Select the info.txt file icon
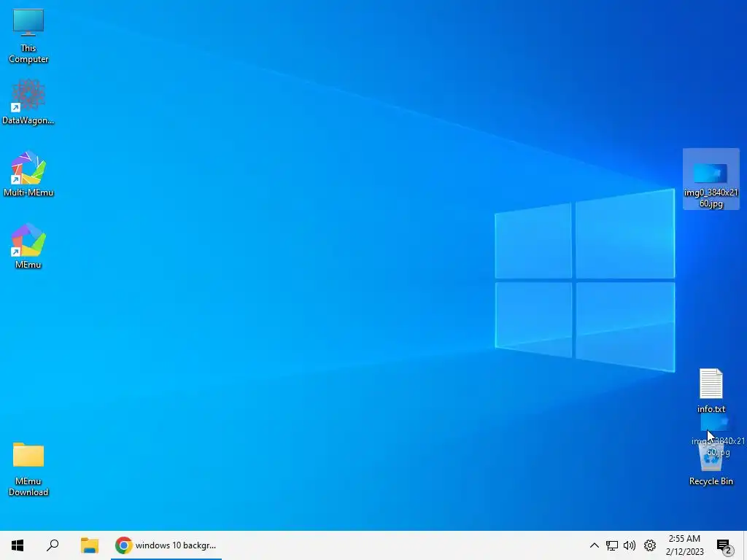 pos(711,384)
